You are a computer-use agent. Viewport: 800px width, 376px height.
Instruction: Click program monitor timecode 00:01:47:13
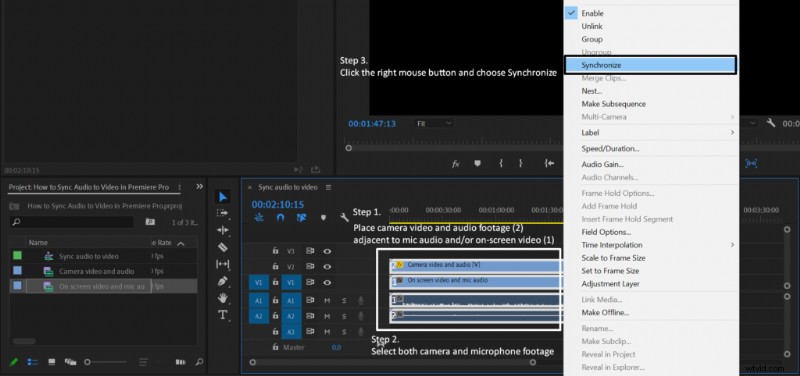click(372, 123)
